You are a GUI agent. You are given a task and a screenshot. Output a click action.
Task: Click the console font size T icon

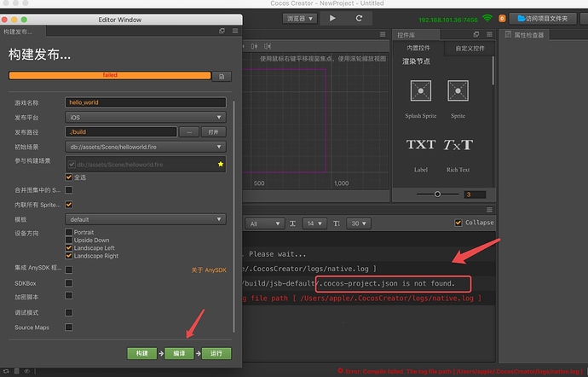point(292,223)
